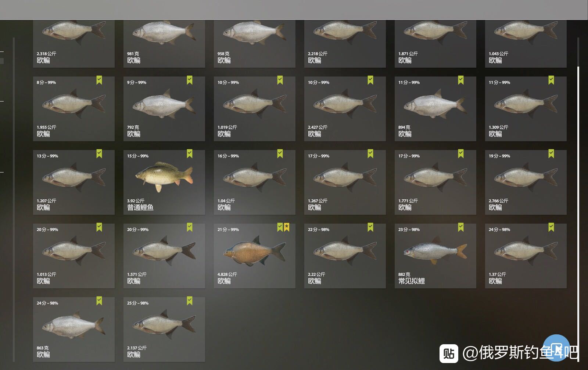Screen dimensions: 588x370
Task: Click green bookmark icon on 25分 2.137公斤 card
Action: [190, 301]
